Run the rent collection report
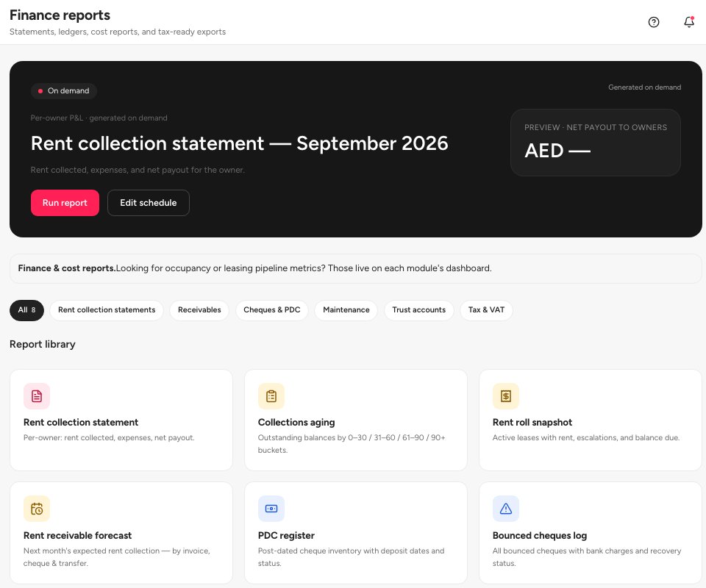Screen dimensions: 706x588 click(x=65, y=203)
